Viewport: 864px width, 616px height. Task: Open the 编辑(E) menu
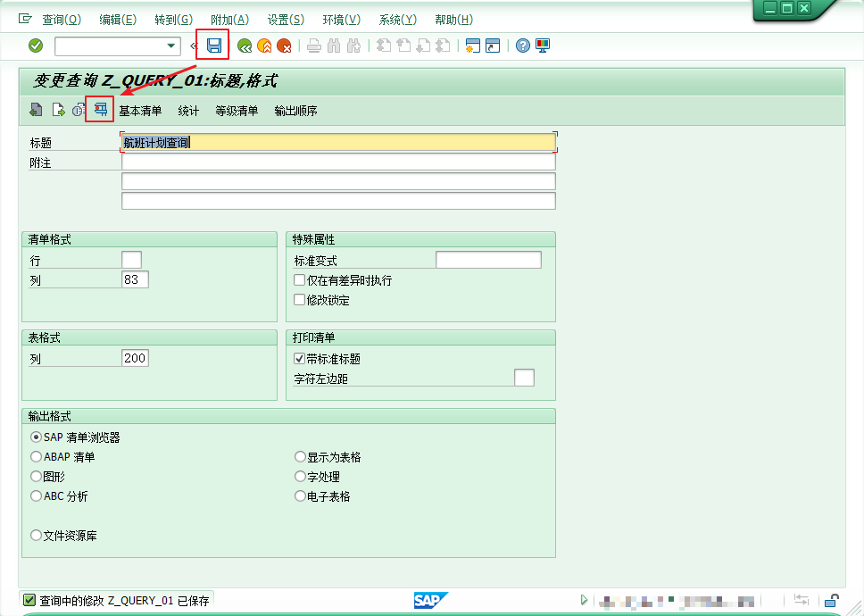pos(118,20)
